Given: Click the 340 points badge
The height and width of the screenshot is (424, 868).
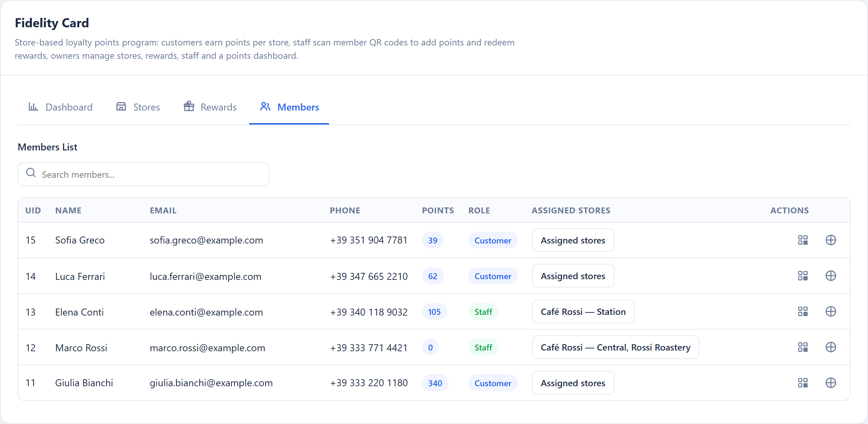Looking at the screenshot, I should click(435, 383).
